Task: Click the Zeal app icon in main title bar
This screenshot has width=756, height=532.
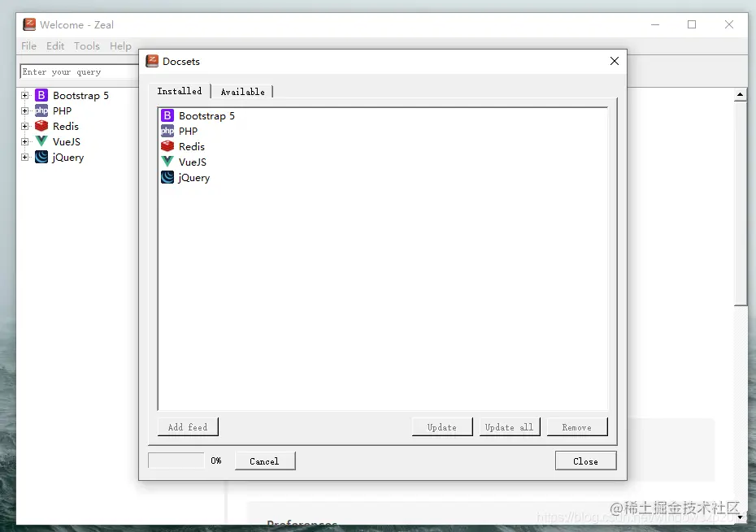Action: point(29,24)
